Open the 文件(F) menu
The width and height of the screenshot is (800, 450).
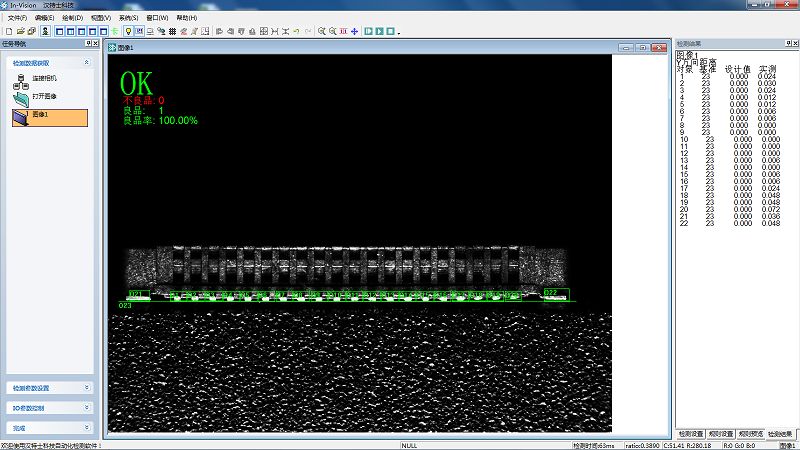pyautogui.click(x=18, y=18)
